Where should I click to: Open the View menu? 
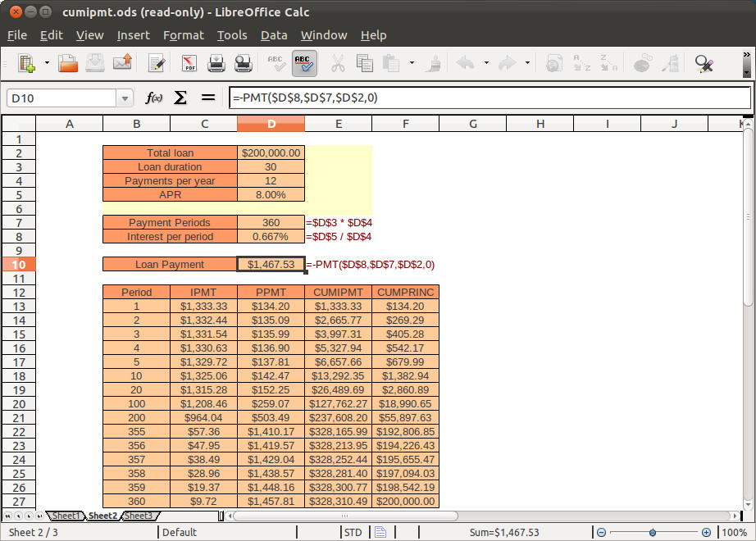coord(89,35)
